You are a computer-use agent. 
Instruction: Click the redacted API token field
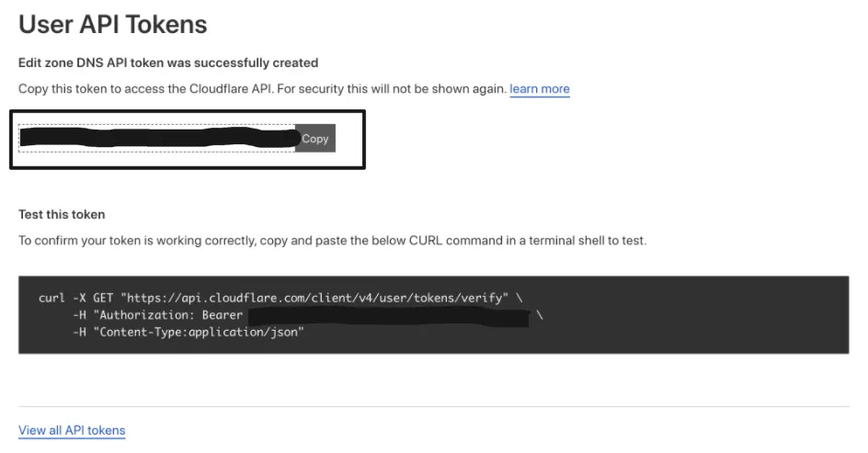pyautogui.click(x=157, y=139)
